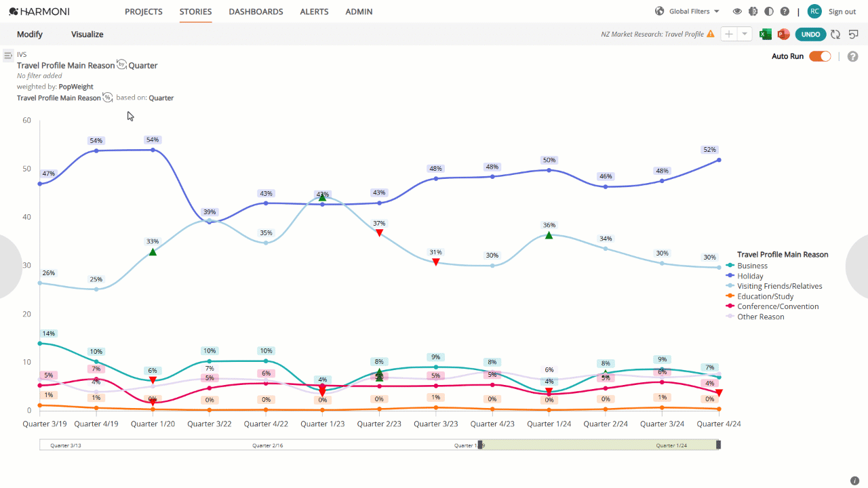
Task: Click green up-triangle marker at Quarter 1/20
Action: (153, 251)
